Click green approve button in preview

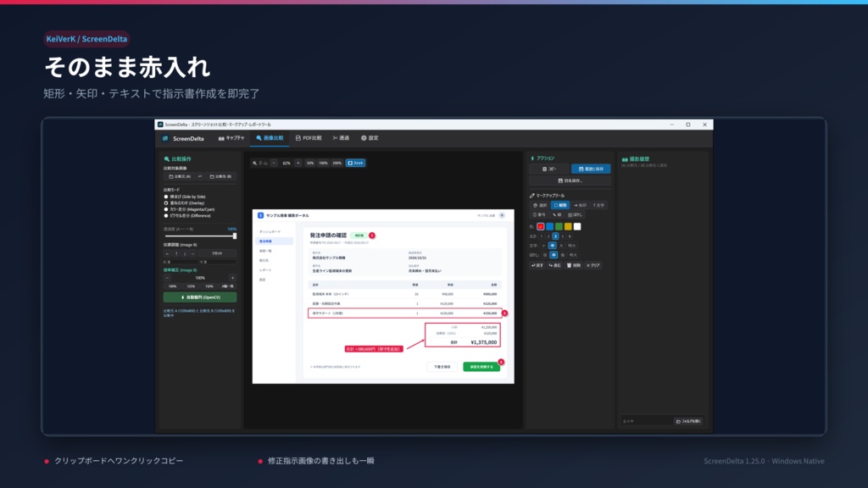pos(481,367)
